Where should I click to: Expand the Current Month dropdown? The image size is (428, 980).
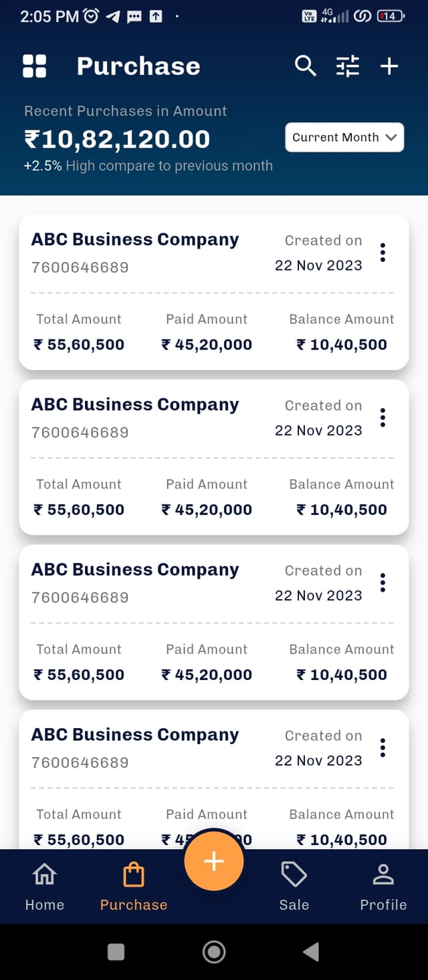pyautogui.click(x=344, y=138)
